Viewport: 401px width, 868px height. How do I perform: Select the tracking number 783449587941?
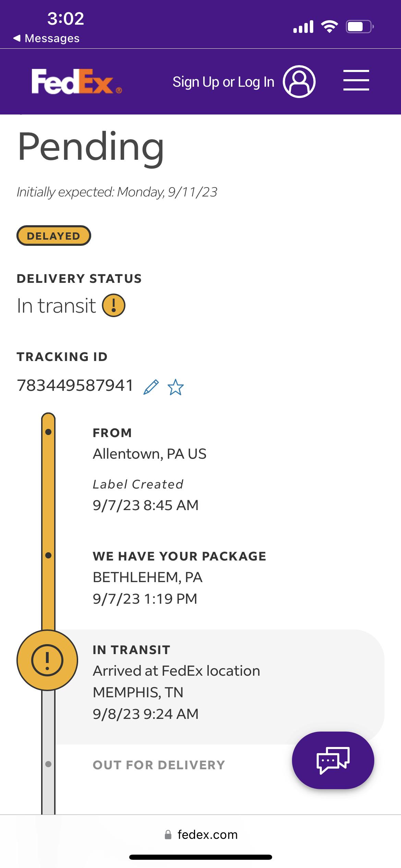[75, 385]
